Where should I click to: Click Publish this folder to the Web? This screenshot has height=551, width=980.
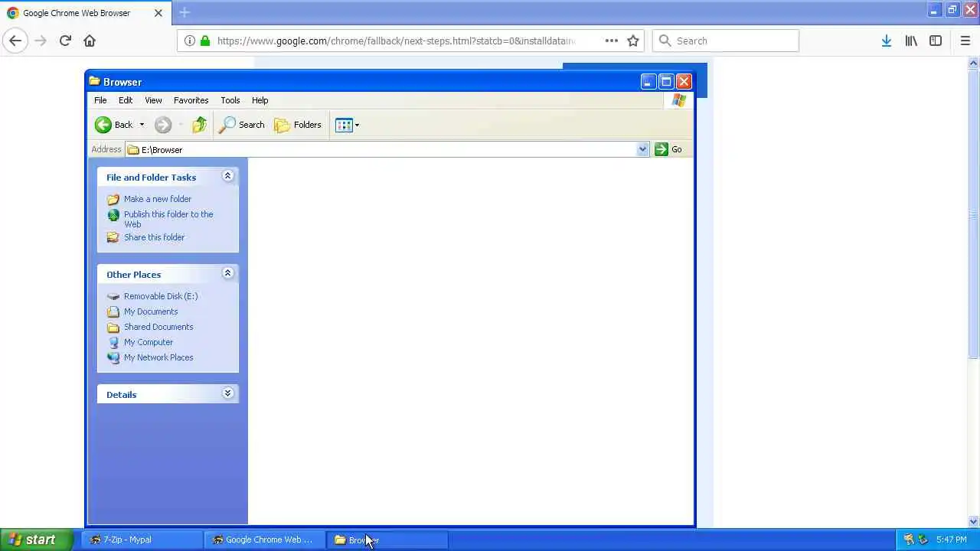tap(168, 219)
